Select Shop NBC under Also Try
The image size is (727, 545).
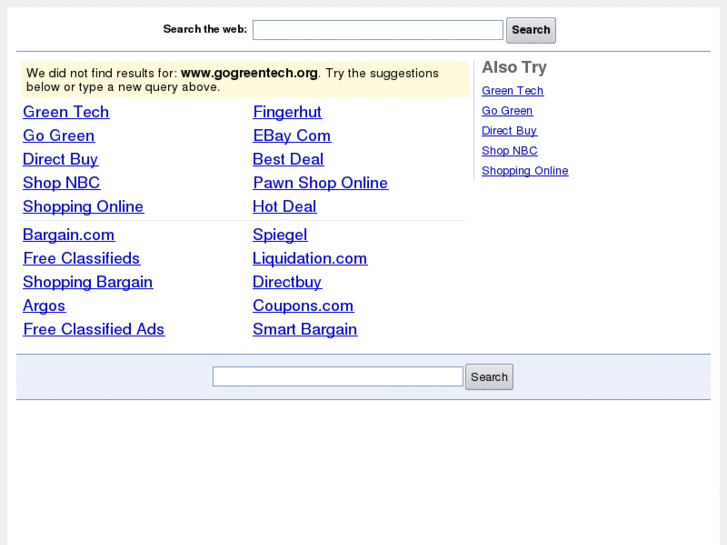510,151
